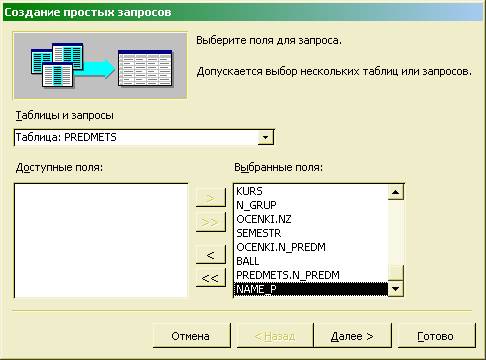Click the Далее > button
Viewport: 486px width, 360px height.
[352, 336]
